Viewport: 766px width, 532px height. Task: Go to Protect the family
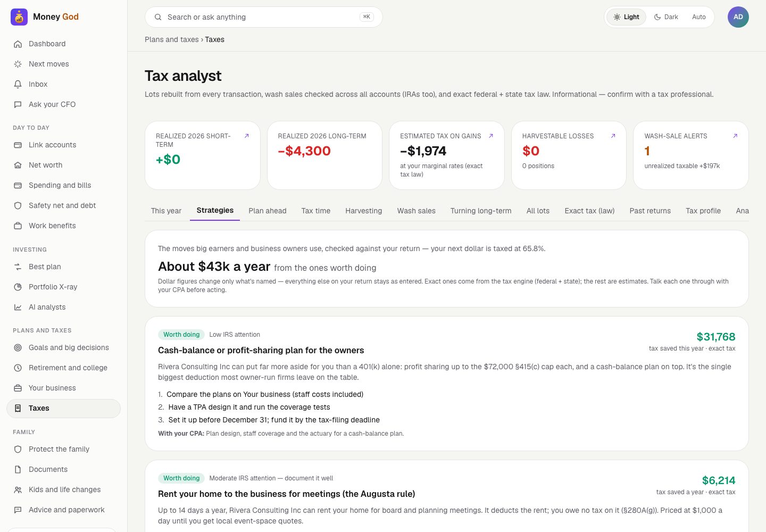tap(63, 449)
